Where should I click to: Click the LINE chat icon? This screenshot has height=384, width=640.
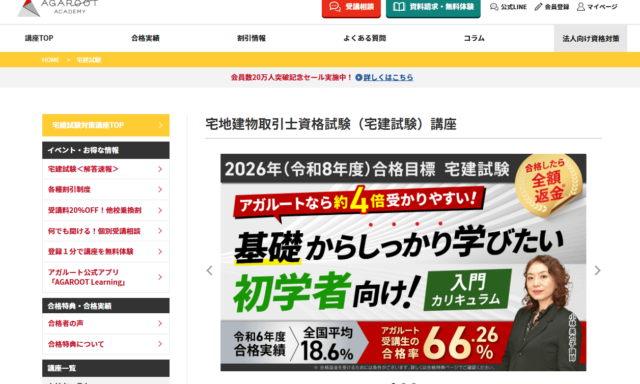(494, 7)
